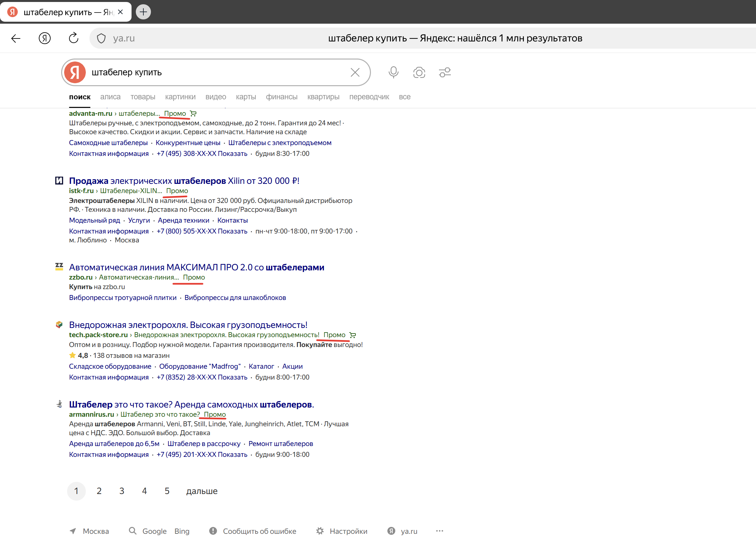Viewport: 756px width, 545px height.
Task: Open Xilin электрических штабелеров result link
Action: pyautogui.click(x=184, y=181)
